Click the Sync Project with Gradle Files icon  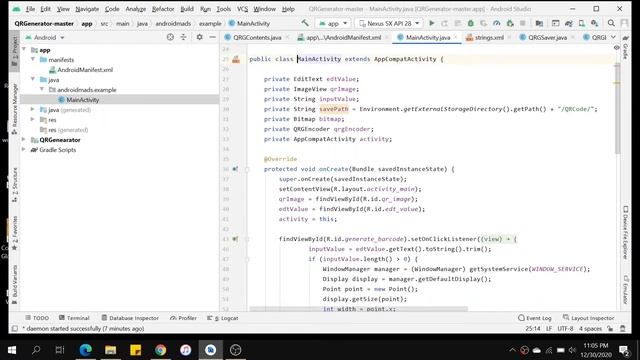tap(569, 23)
